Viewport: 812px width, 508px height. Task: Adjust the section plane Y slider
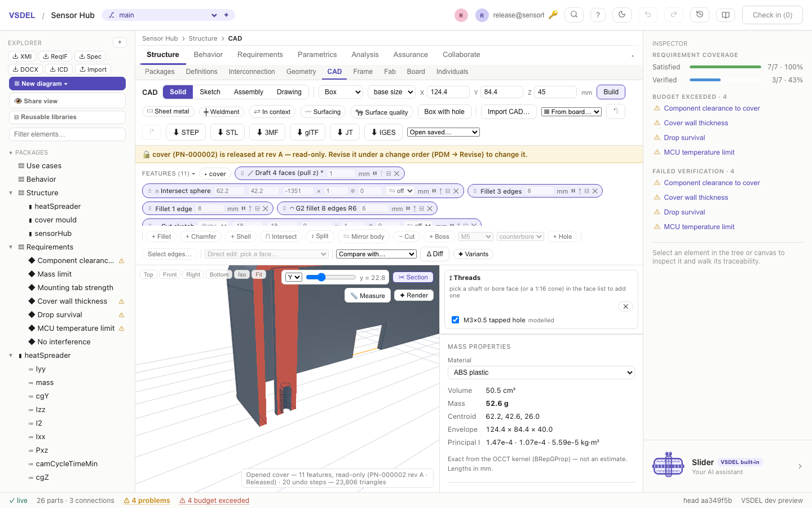click(x=331, y=277)
